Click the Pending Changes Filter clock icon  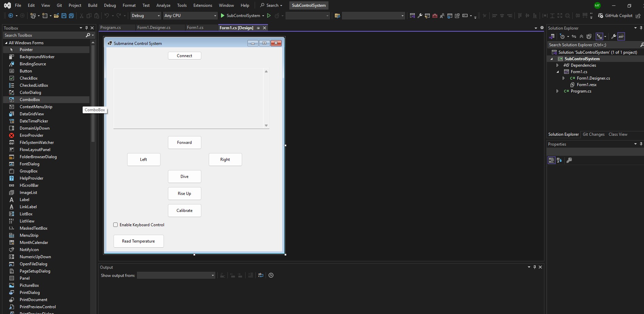562,36
